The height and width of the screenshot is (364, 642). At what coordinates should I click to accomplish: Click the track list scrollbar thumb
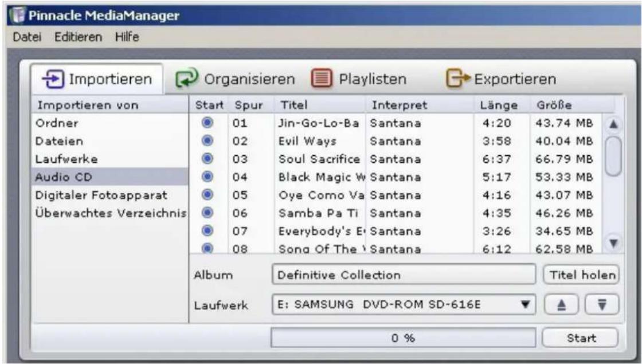(613, 156)
